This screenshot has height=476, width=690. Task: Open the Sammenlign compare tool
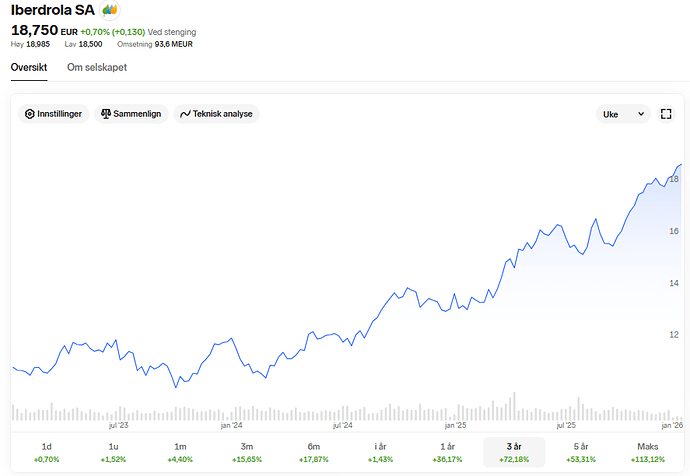pos(130,114)
